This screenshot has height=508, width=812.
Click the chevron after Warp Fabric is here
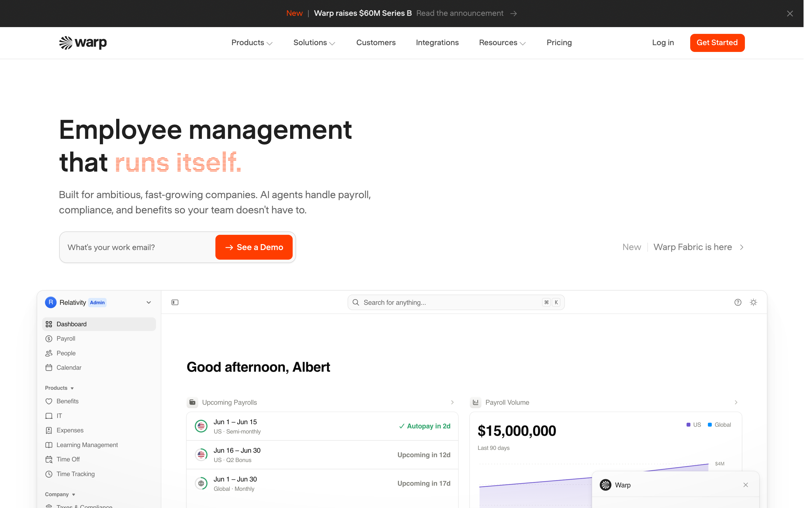(742, 247)
